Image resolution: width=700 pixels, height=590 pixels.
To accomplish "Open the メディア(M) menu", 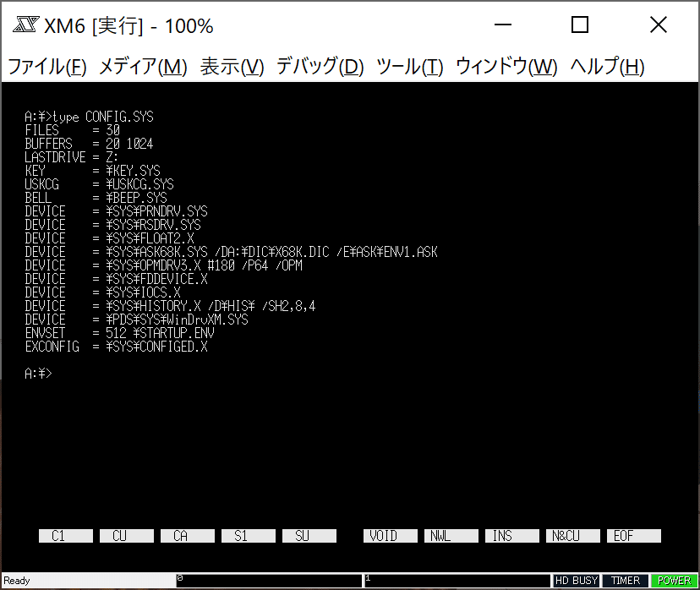I will [143, 67].
